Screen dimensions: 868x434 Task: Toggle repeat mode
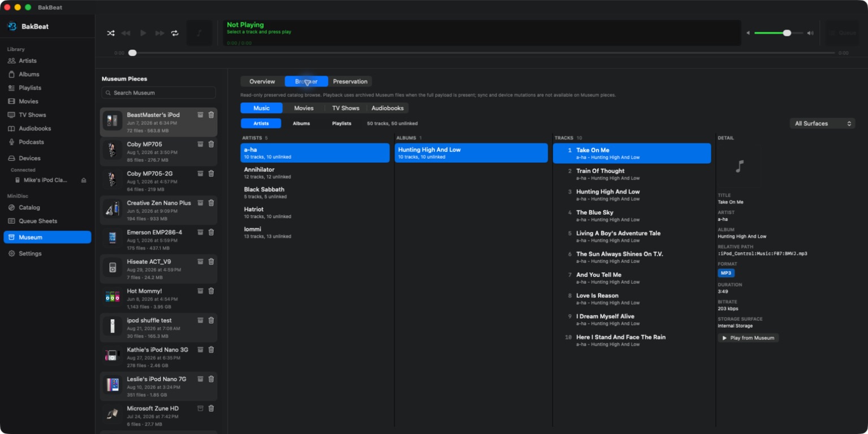[x=175, y=33]
